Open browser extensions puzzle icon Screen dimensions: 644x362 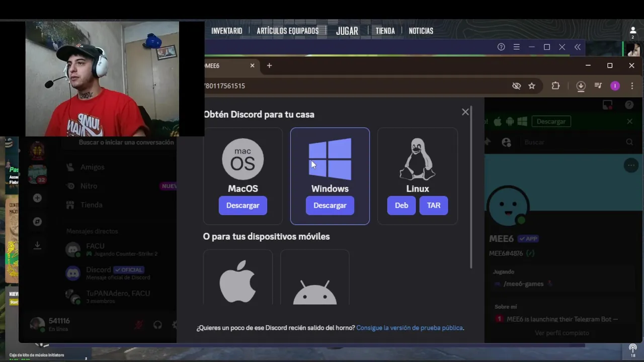(555, 86)
